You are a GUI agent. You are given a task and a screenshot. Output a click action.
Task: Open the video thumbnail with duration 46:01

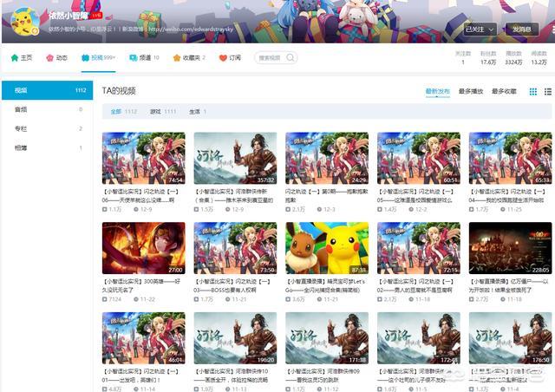144,338
